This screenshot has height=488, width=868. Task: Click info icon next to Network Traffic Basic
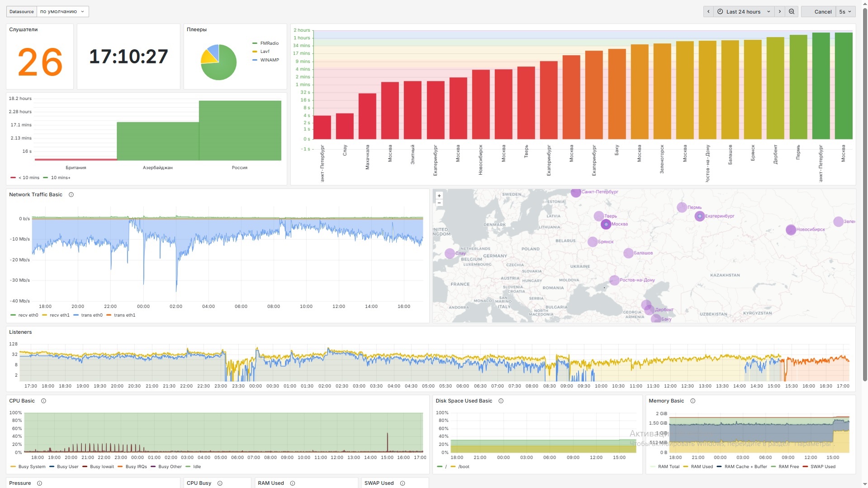pos(71,195)
